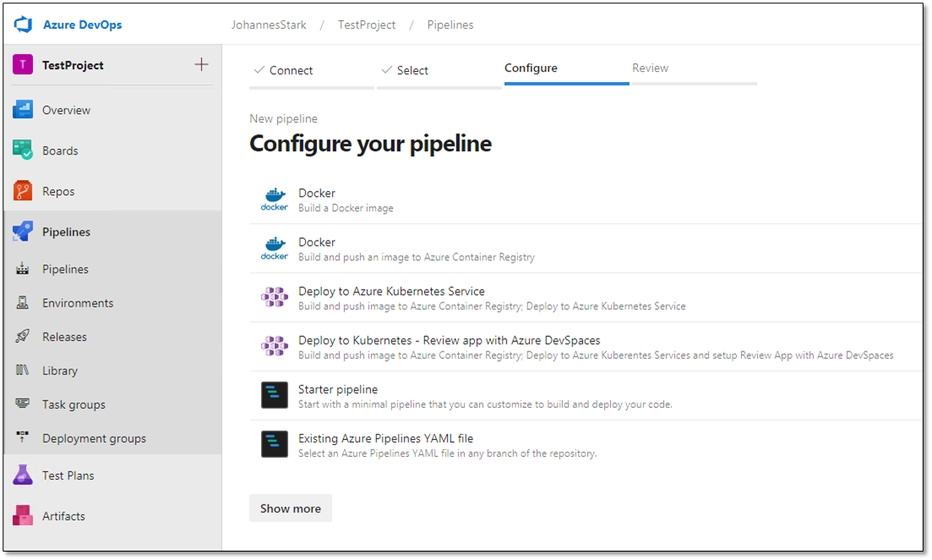Open Test Plans in the sidebar
The height and width of the screenshot is (560, 932).
point(112,476)
